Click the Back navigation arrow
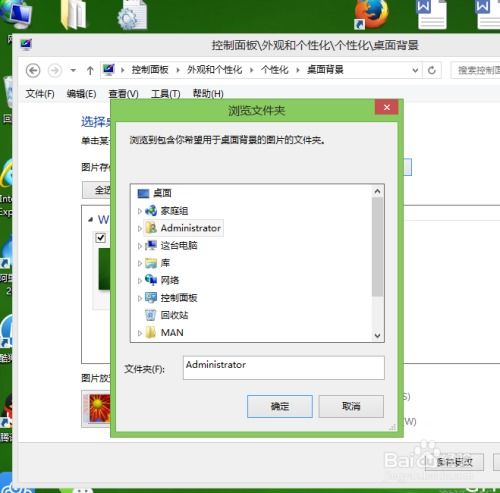The width and height of the screenshot is (500, 493). (33, 70)
